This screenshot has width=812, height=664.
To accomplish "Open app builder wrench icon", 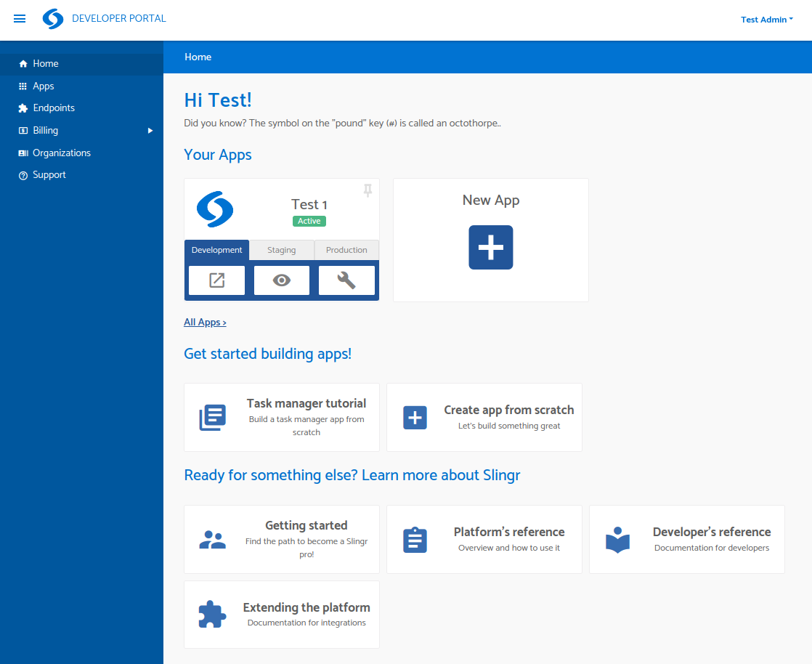I will (346, 280).
